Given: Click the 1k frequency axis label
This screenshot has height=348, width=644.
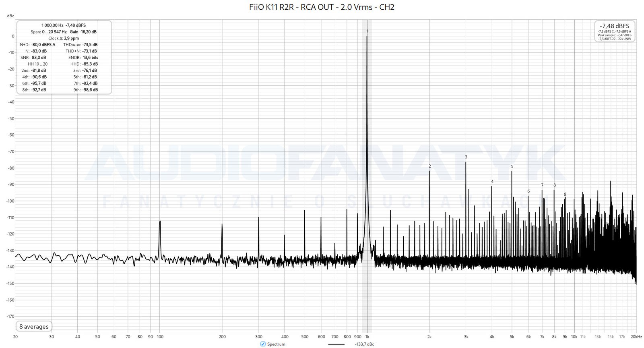Looking at the screenshot, I should click(367, 337).
